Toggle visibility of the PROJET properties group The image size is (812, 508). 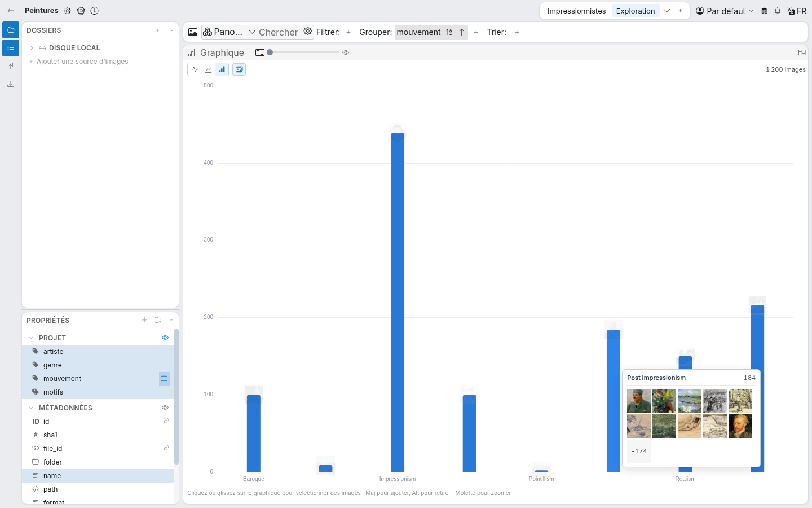tap(165, 338)
